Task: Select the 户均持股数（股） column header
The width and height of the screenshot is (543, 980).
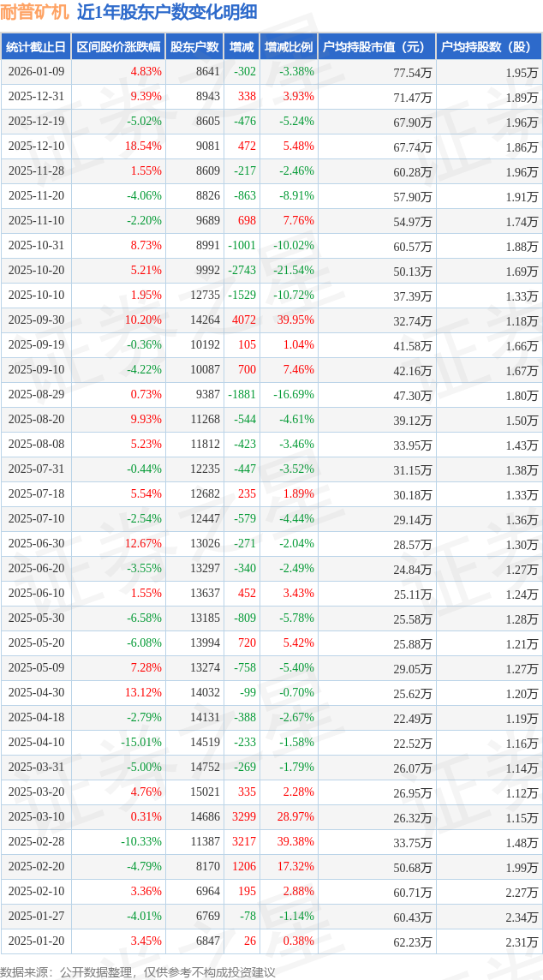Action: (x=489, y=47)
